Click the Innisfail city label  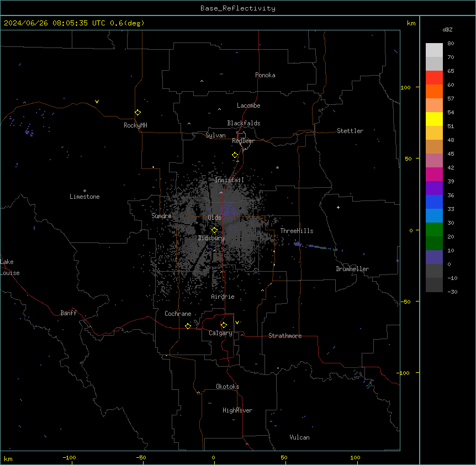pos(229,180)
